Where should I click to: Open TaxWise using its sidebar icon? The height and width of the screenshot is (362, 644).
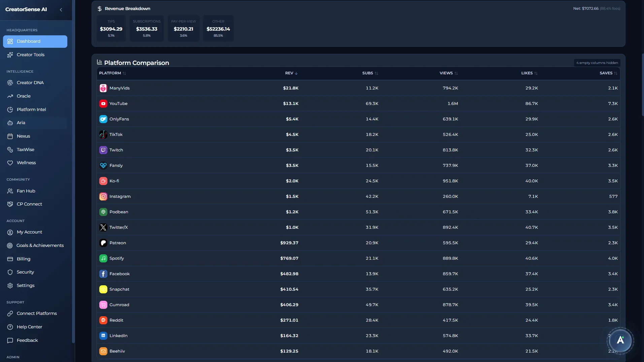tap(10, 149)
